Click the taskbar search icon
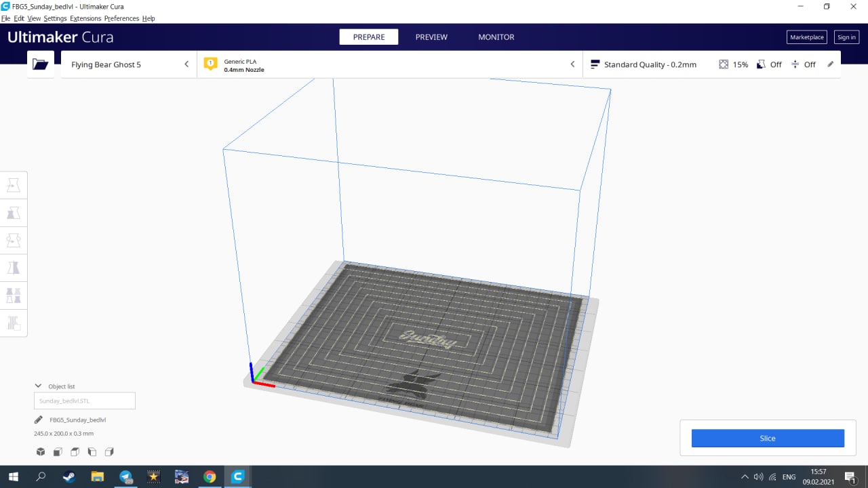Screen dimensions: 868x488 [41, 476]
